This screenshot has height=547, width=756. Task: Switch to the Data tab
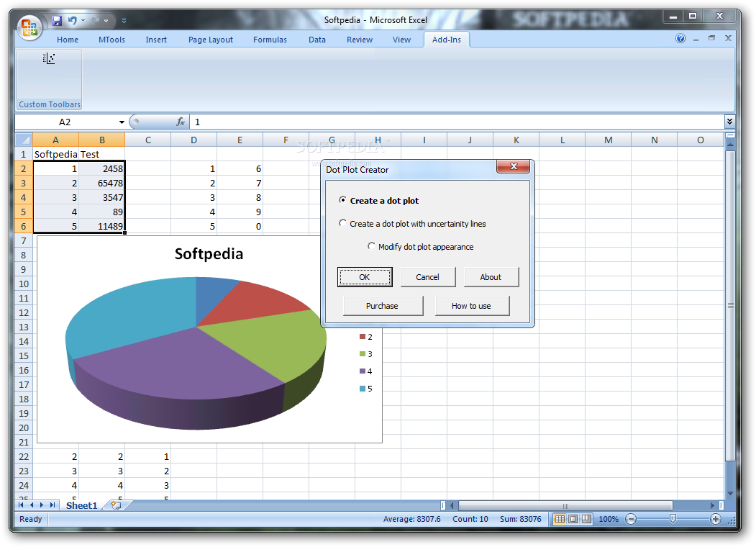(x=317, y=40)
